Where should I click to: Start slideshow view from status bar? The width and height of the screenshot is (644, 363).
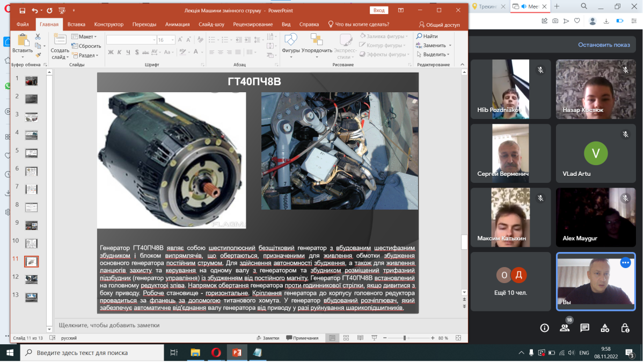374,338
